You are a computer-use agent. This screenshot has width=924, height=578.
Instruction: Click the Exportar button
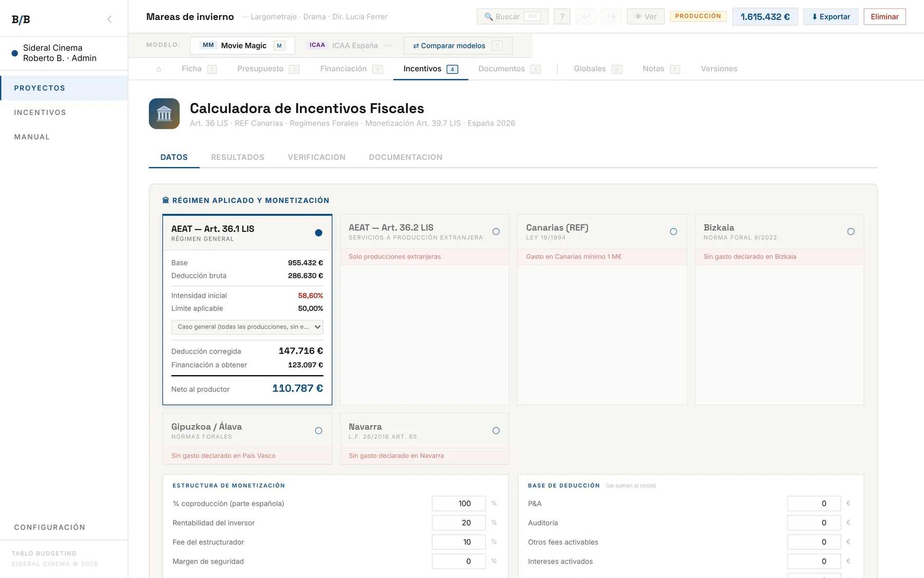click(x=831, y=16)
